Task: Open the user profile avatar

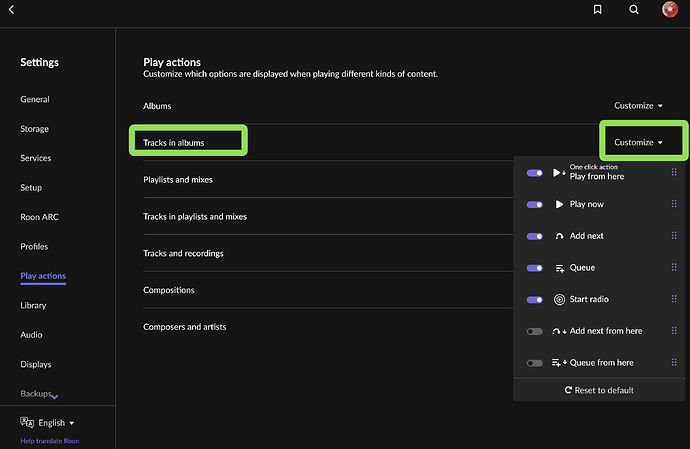Action: point(670,10)
